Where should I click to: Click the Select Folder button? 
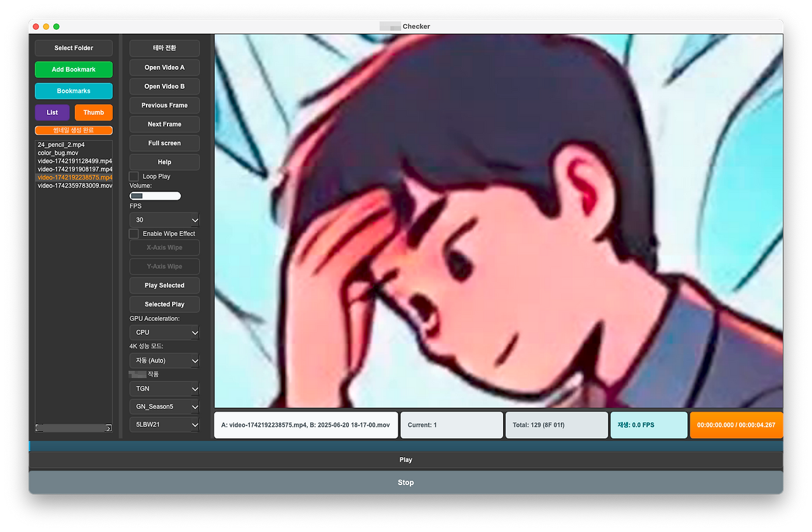[x=74, y=48]
